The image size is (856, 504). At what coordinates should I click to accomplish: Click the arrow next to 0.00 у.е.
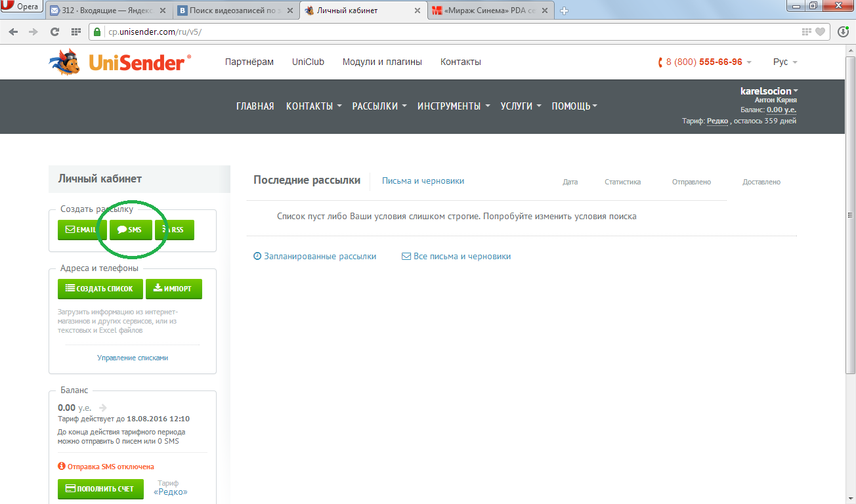[x=102, y=408]
